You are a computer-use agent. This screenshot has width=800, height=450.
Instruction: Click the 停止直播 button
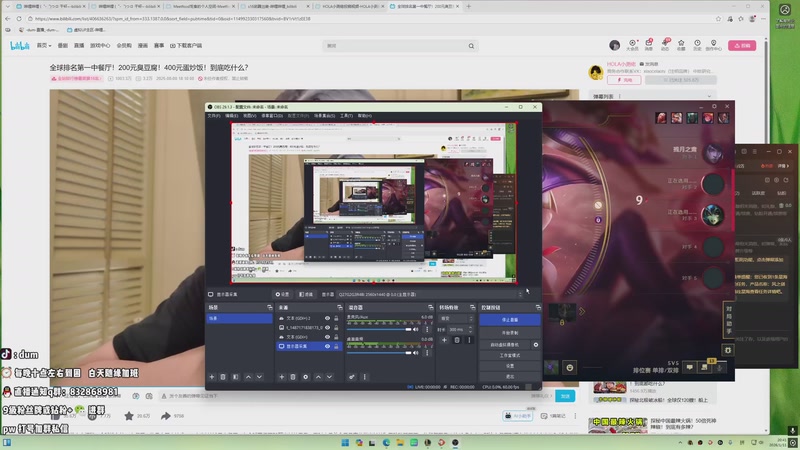click(503, 319)
